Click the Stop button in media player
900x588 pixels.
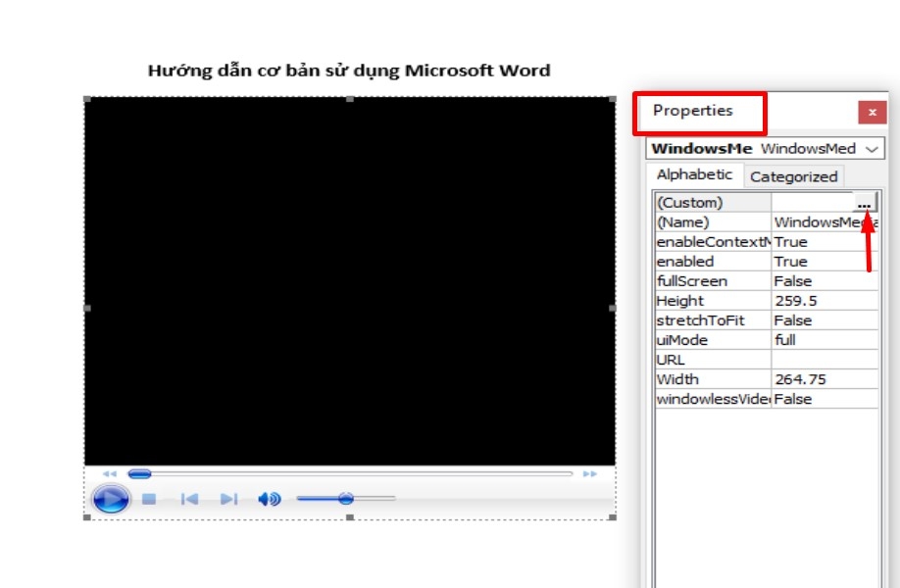click(149, 499)
